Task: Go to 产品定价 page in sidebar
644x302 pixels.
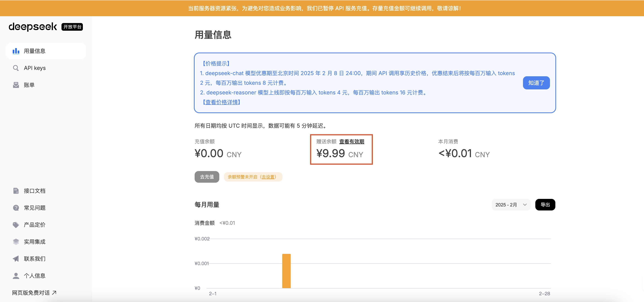Action: pos(34,225)
